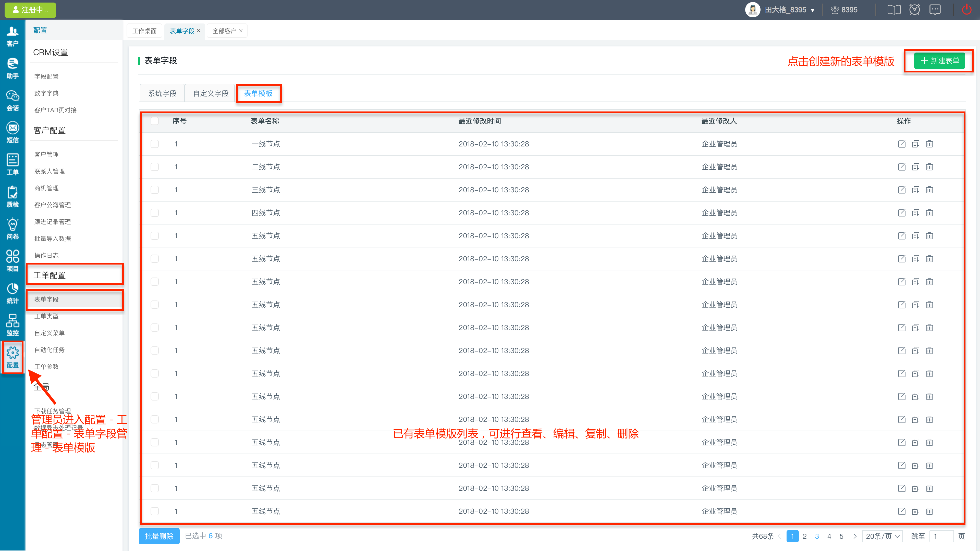Open 批量导入数据 menu item
Viewport: 980px width, 551px height.
(53, 239)
